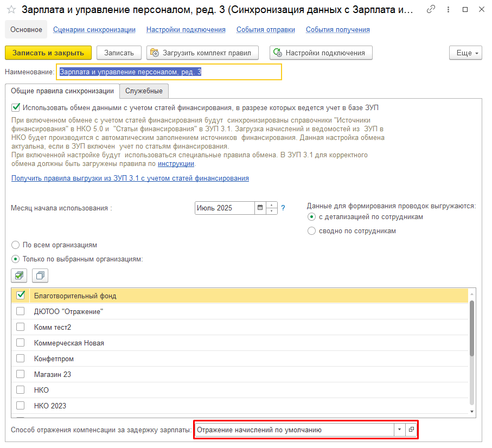The width and height of the screenshot is (492, 448).
Task: Click the reflection method text field
Action: point(295,430)
